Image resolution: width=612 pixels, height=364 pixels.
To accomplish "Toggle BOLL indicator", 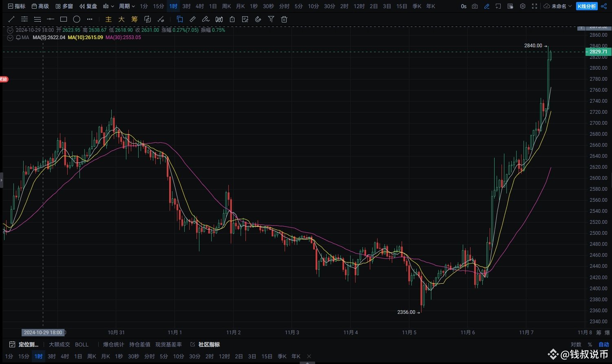I will coord(82,344).
